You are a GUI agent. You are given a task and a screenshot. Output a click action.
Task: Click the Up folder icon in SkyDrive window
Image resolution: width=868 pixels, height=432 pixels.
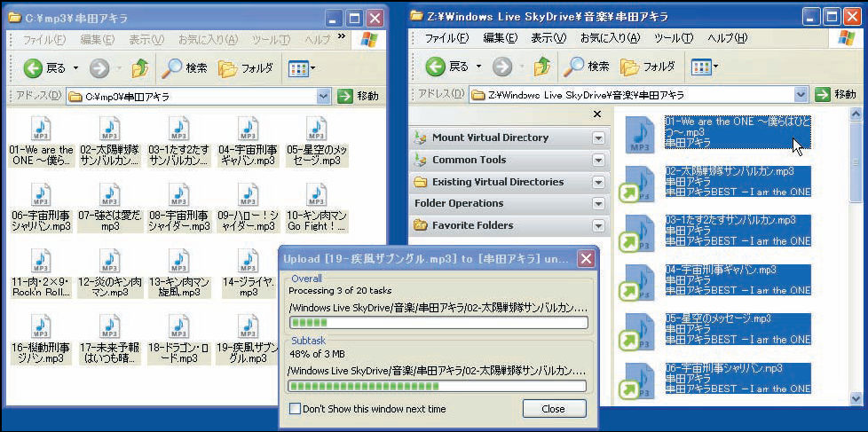pos(542,67)
